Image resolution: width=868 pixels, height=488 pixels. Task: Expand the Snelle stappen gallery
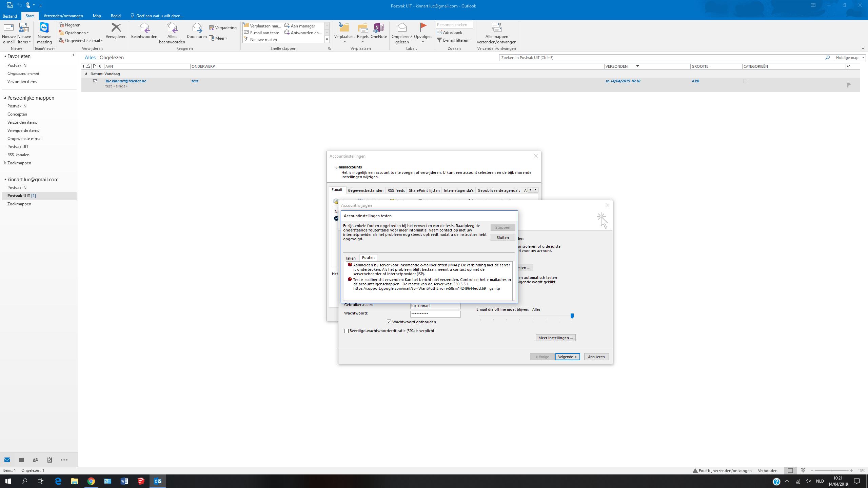click(327, 40)
